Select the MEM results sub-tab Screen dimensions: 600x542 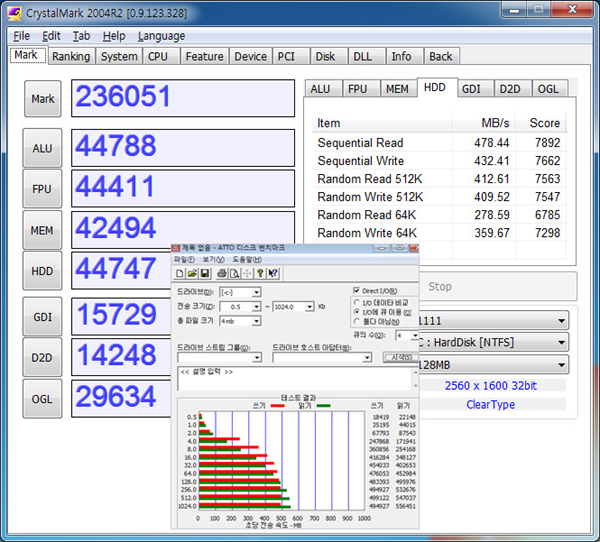[397, 89]
